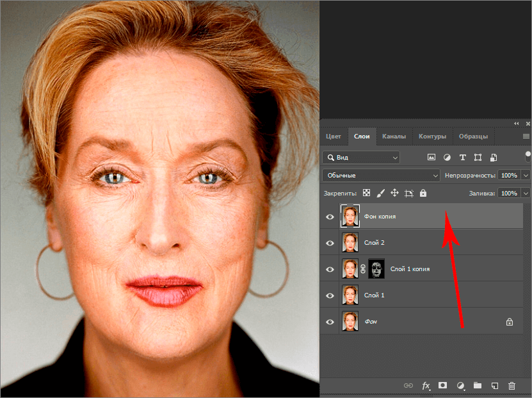Hide the Слой 2 layer
The width and height of the screenshot is (532, 398).
click(x=330, y=243)
